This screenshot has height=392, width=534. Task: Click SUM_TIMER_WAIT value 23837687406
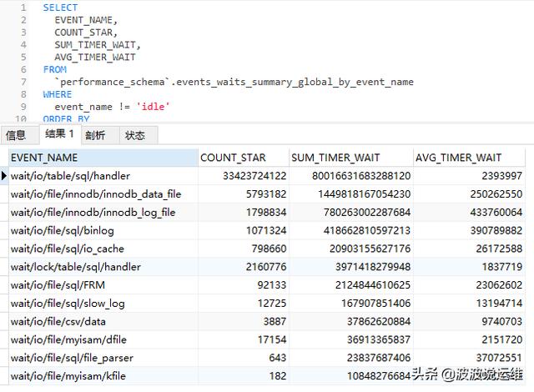(x=379, y=358)
